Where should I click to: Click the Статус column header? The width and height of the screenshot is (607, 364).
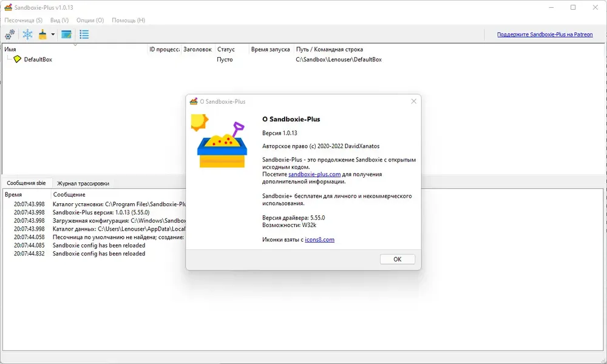coord(232,49)
